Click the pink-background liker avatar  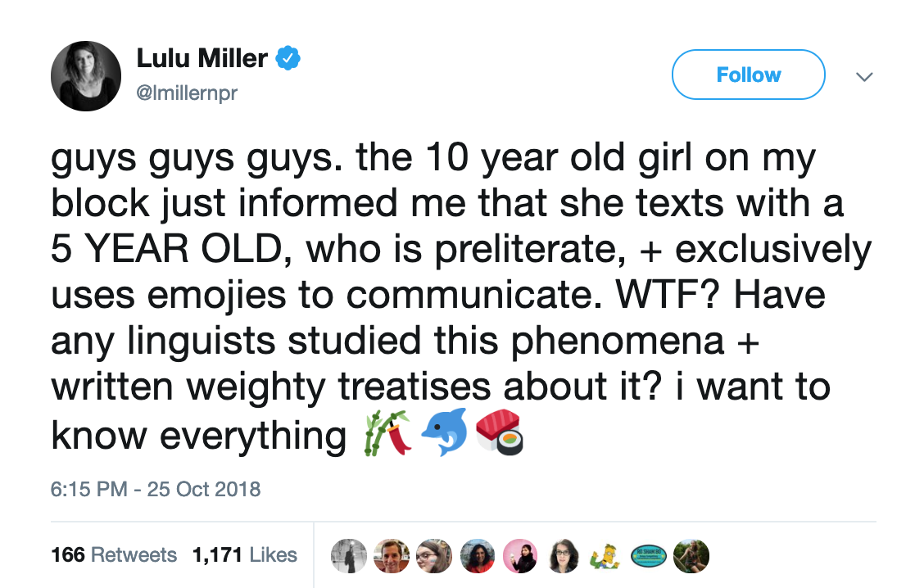[x=520, y=554]
